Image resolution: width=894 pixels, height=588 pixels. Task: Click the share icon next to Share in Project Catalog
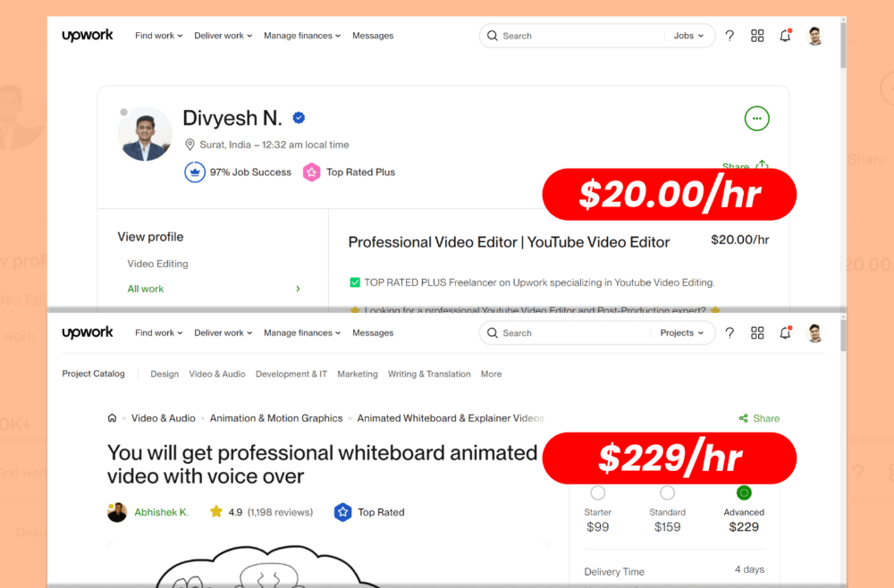[743, 418]
